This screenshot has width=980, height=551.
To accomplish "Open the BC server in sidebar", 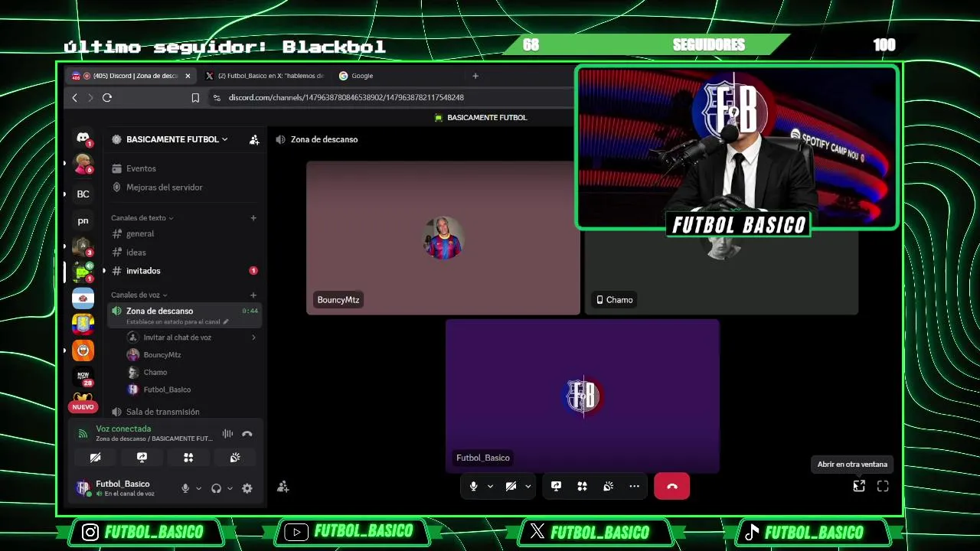I will 83,194.
